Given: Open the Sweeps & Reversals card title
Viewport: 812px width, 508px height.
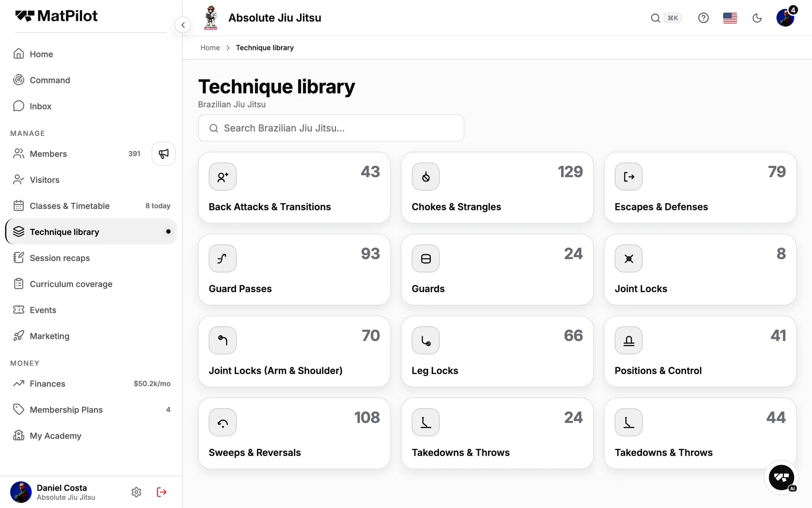Looking at the screenshot, I should pos(255,452).
